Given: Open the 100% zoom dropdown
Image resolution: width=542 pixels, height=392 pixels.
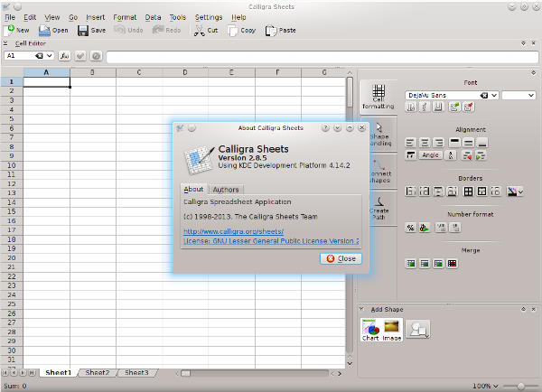Looking at the screenshot, I should (x=485, y=386).
